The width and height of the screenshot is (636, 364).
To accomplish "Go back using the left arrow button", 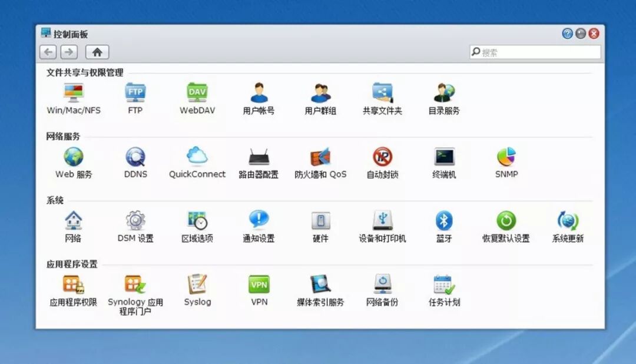I will (48, 52).
